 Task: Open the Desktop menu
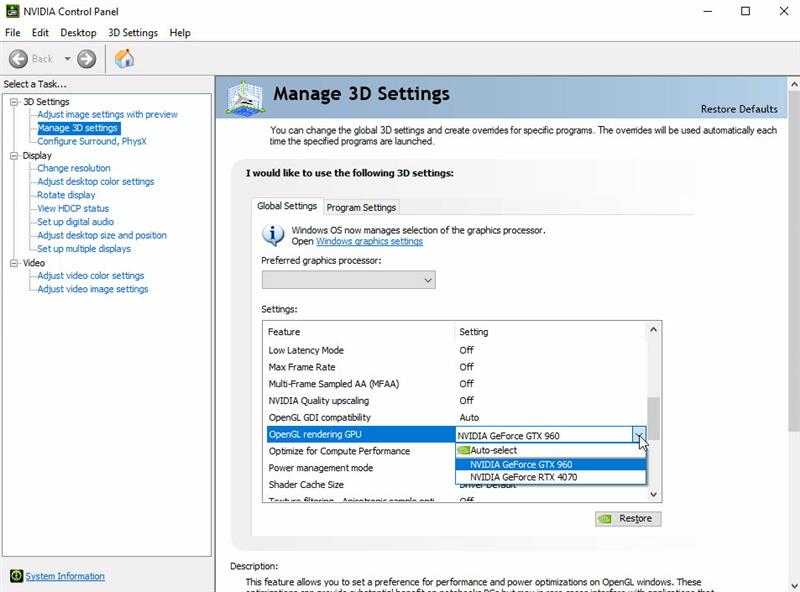[x=78, y=32]
